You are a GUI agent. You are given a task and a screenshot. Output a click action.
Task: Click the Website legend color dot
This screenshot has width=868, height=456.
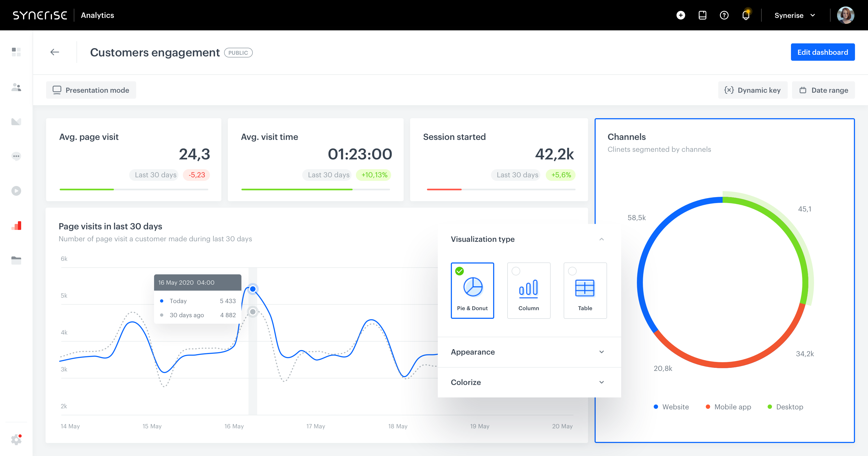click(x=656, y=407)
